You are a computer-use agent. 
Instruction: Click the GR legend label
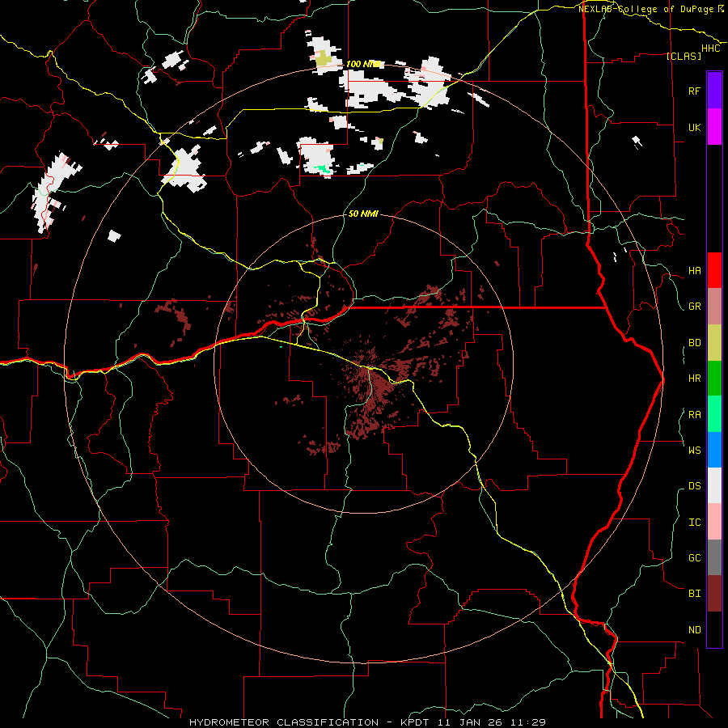pyautogui.click(x=694, y=307)
